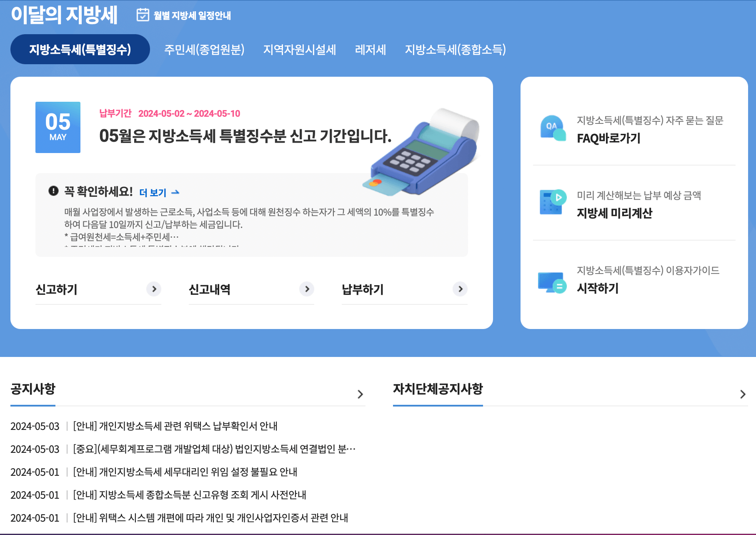This screenshot has height=535, width=756.
Task: Click the warning icon beside 꼭 확인하세요!
Action: coord(53,191)
